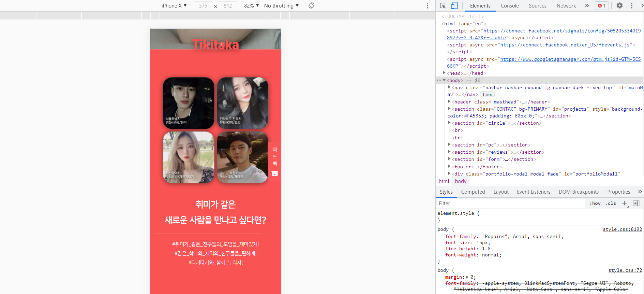
Task: Open DevTools settings gear
Action: [619, 5]
